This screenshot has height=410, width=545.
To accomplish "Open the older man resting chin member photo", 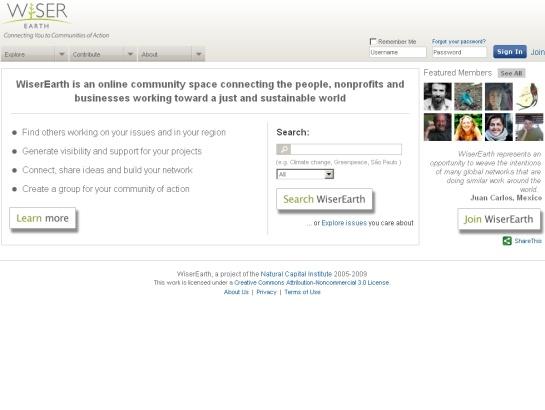I will click(438, 127).
